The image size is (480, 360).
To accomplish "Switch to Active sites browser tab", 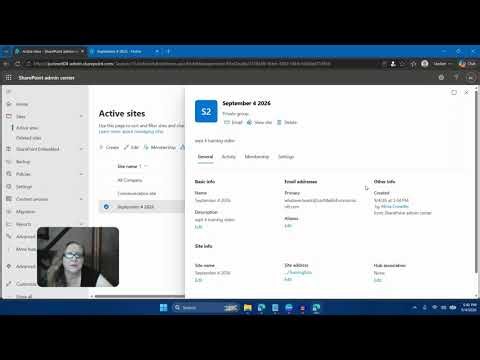I will pos(50,51).
